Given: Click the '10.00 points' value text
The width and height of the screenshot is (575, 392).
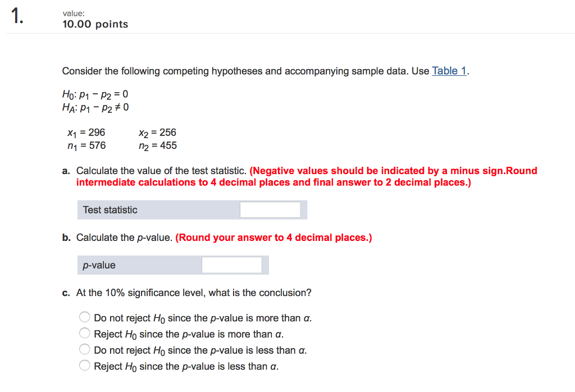Looking at the screenshot, I should pyautogui.click(x=95, y=24).
